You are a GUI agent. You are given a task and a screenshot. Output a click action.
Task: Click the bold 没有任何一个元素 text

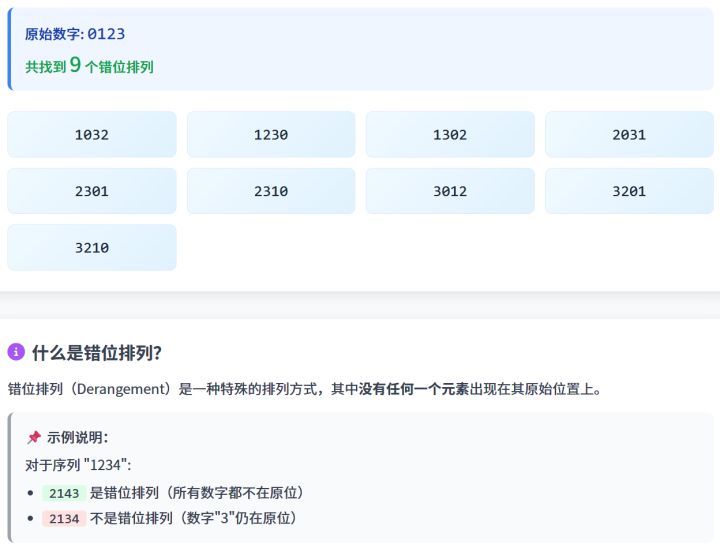coord(414,389)
